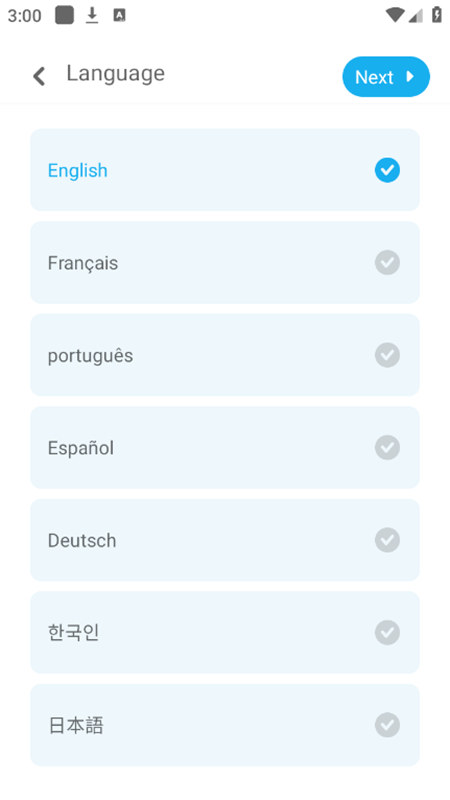The height and width of the screenshot is (800, 450).
Task: Tap the Wi-Fi status icon
Action: [x=394, y=15]
